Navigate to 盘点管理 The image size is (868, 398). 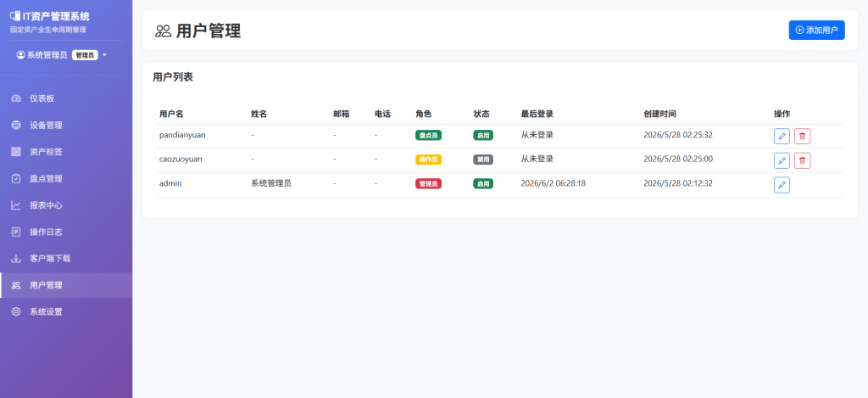tap(66, 178)
